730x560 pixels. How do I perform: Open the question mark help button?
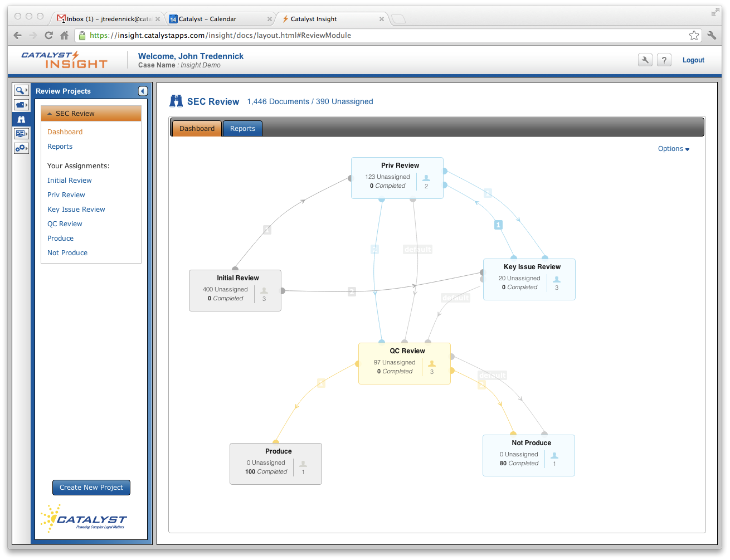pos(664,60)
